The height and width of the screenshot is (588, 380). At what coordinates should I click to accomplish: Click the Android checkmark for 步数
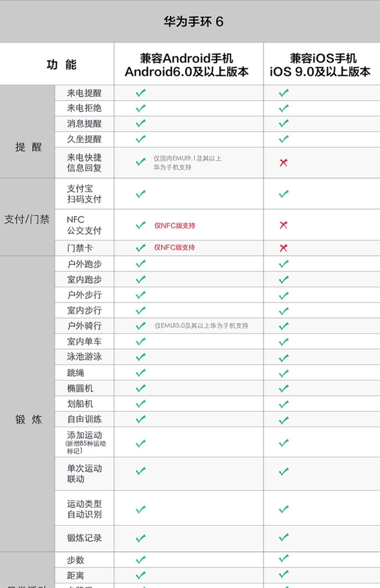pos(141,560)
